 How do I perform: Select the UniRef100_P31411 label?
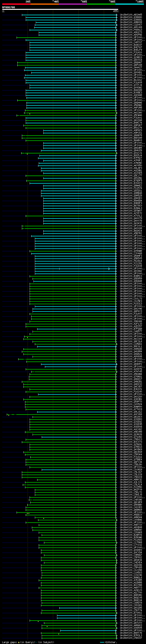pos(131,457)
